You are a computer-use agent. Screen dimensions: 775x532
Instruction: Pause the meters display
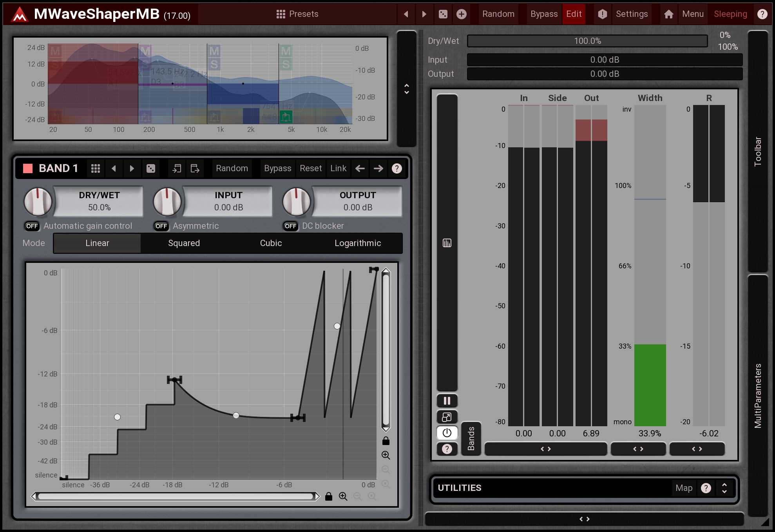[x=447, y=401]
